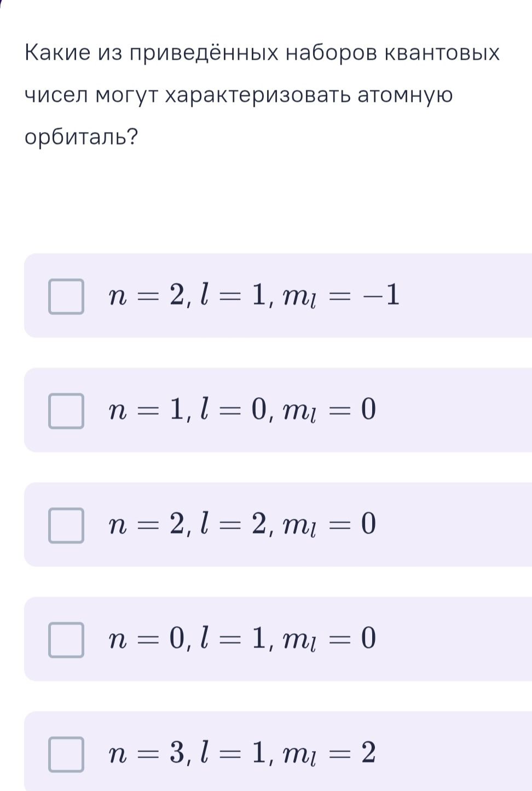
Task: Click the formula text n=3, l=1, ml=2
Action: tap(242, 754)
